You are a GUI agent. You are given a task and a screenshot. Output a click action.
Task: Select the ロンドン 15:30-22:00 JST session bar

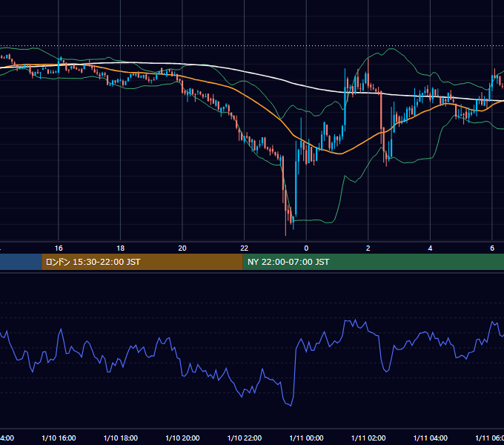click(142, 262)
